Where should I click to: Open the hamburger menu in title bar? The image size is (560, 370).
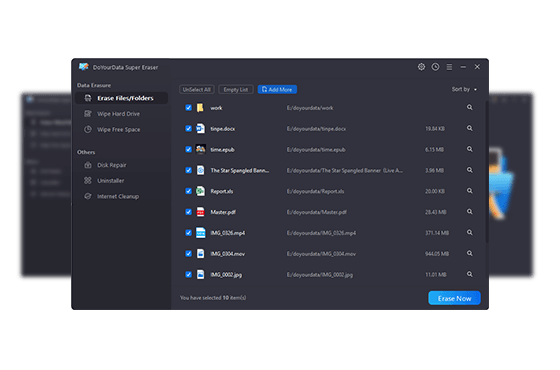449,67
